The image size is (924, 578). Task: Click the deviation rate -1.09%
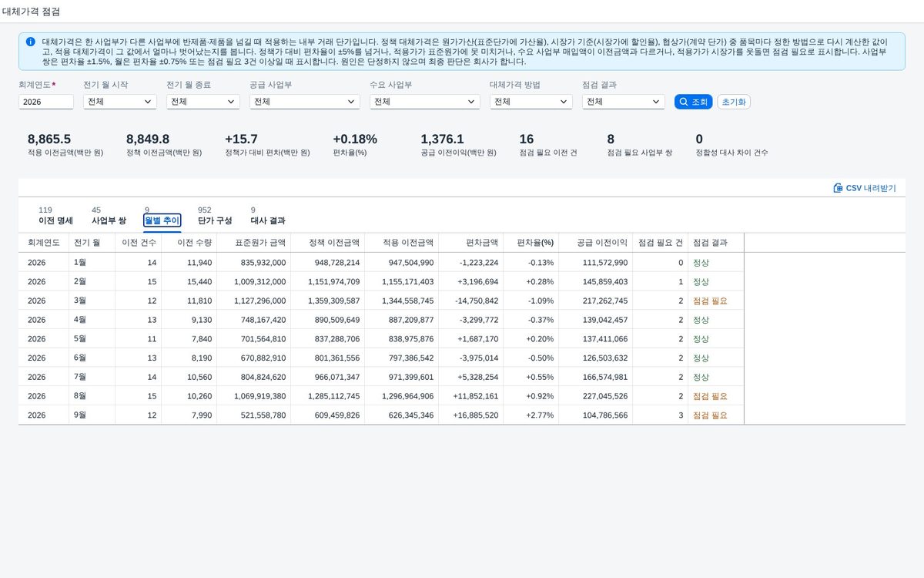(541, 301)
